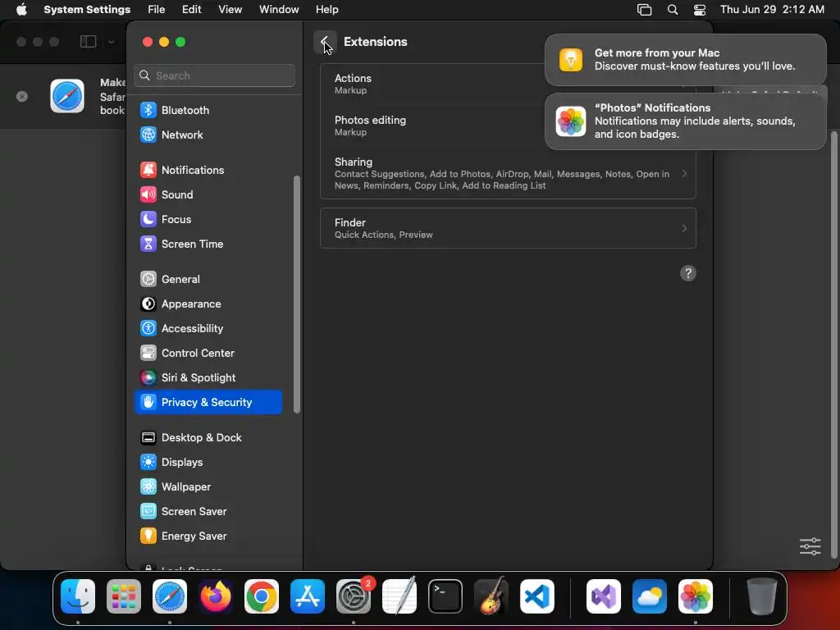This screenshot has width=840, height=630.
Task: Open Photos app from the Dock
Action: [696, 596]
